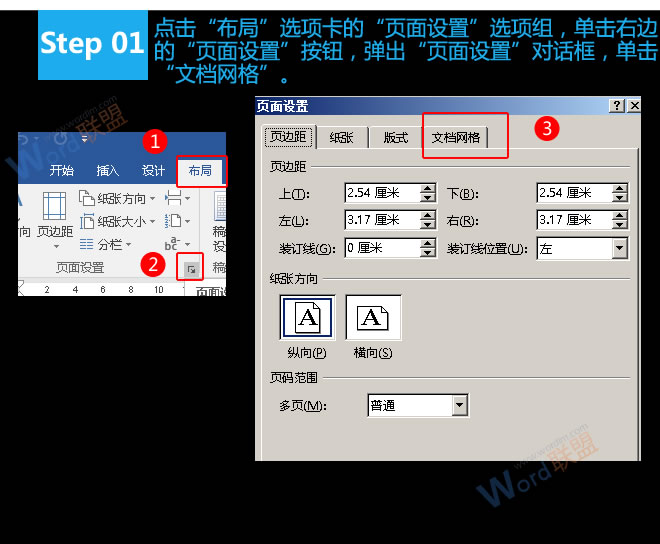
Task: Launch 页面设置 dialog via corner launcher icon
Action: (191, 269)
